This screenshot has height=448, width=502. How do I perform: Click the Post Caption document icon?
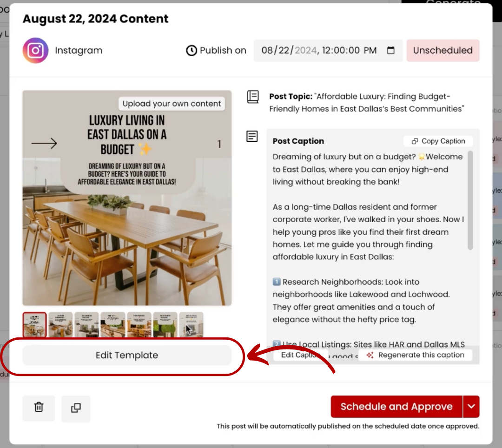(x=252, y=136)
